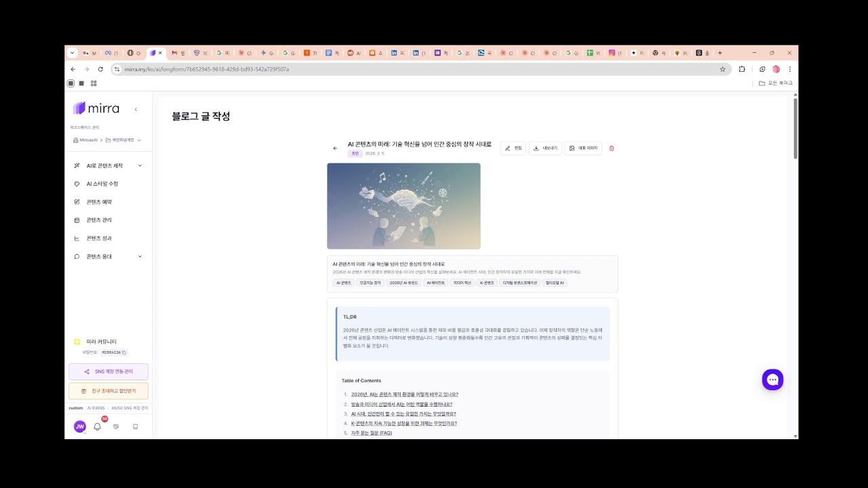Click the 편집 edit button
This screenshot has width=868, height=488.
[513, 148]
